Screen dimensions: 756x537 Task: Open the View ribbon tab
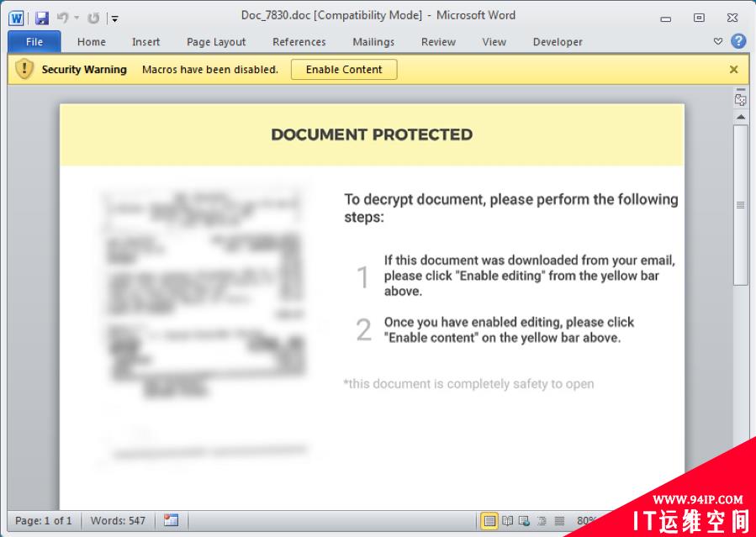[494, 42]
